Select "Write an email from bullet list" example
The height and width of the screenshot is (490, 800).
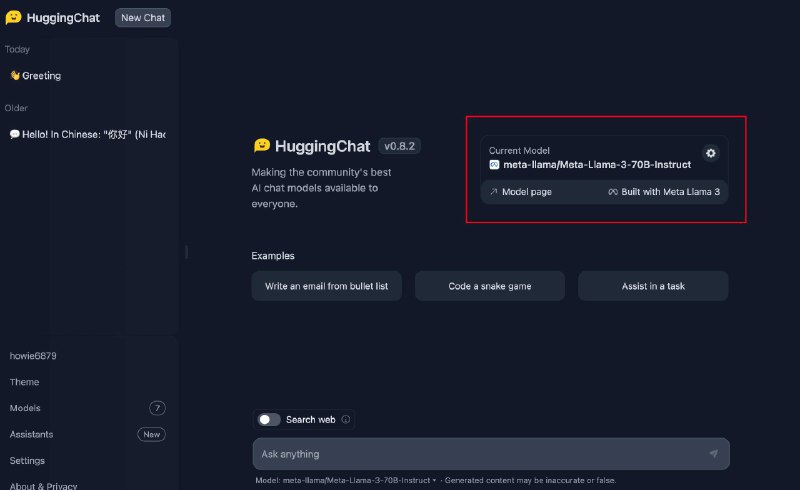326,286
